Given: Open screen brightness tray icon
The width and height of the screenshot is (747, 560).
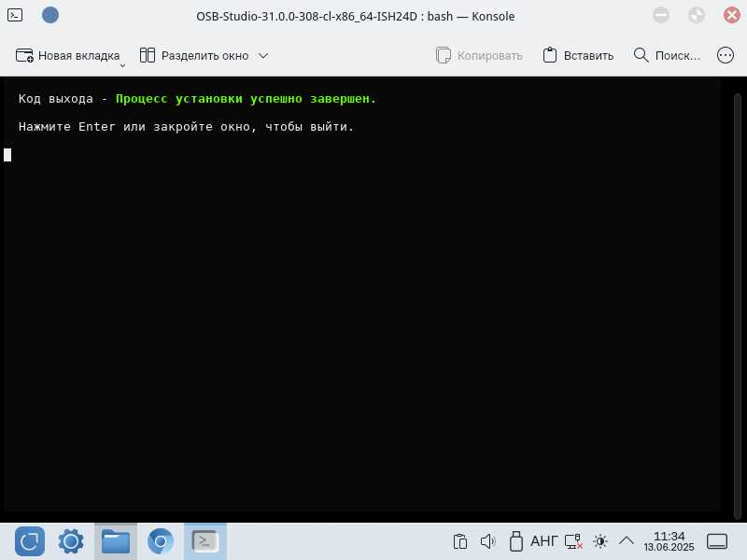Looking at the screenshot, I should pos(600,541).
